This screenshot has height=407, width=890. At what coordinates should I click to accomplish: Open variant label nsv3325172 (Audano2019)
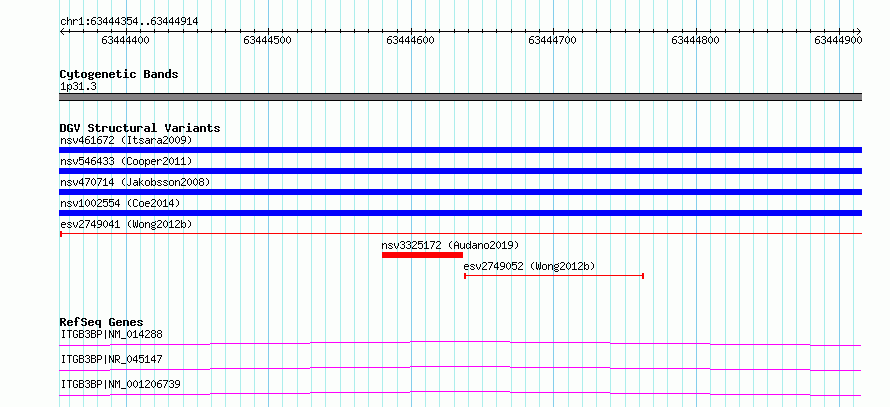[450, 245]
